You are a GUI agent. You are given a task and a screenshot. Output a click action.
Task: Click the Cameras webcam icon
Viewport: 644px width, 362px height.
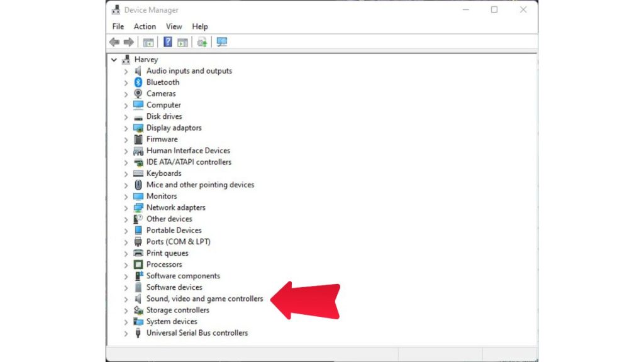pos(138,94)
